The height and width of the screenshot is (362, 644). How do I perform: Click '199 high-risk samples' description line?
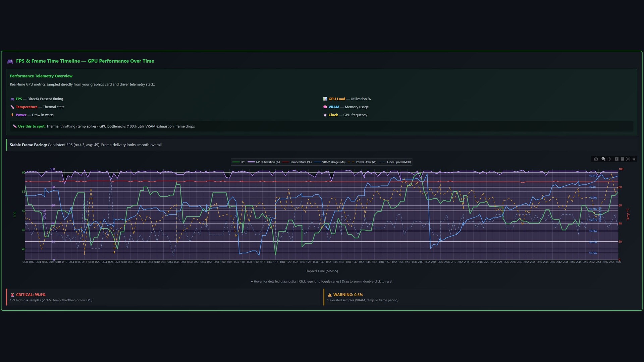(x=51, y=300)
